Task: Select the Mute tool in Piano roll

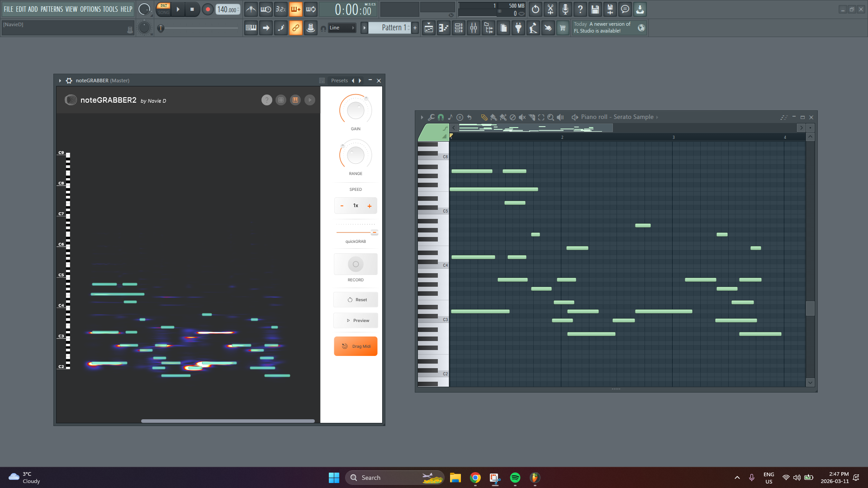Action: pyautogui.click(x=522, y=117)
